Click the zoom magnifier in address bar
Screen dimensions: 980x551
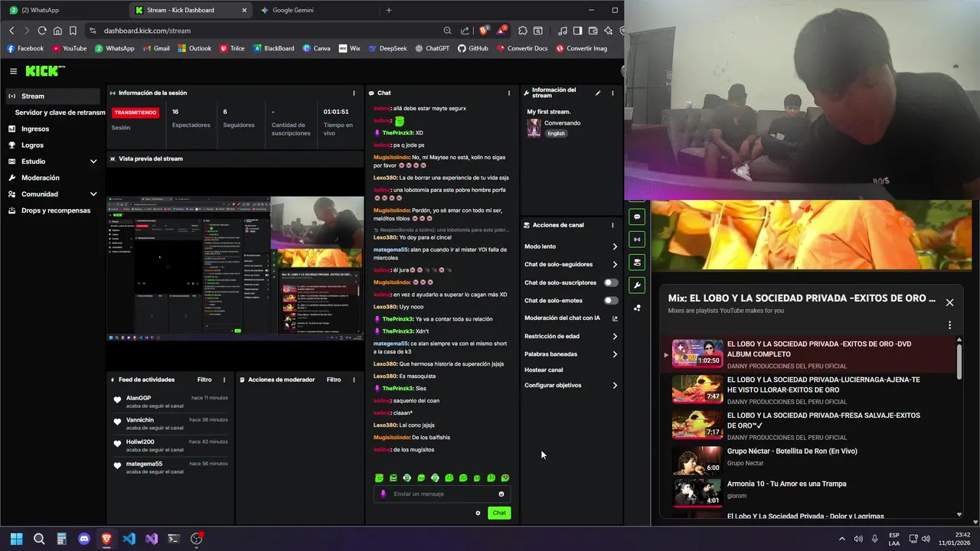coord(447,31)
